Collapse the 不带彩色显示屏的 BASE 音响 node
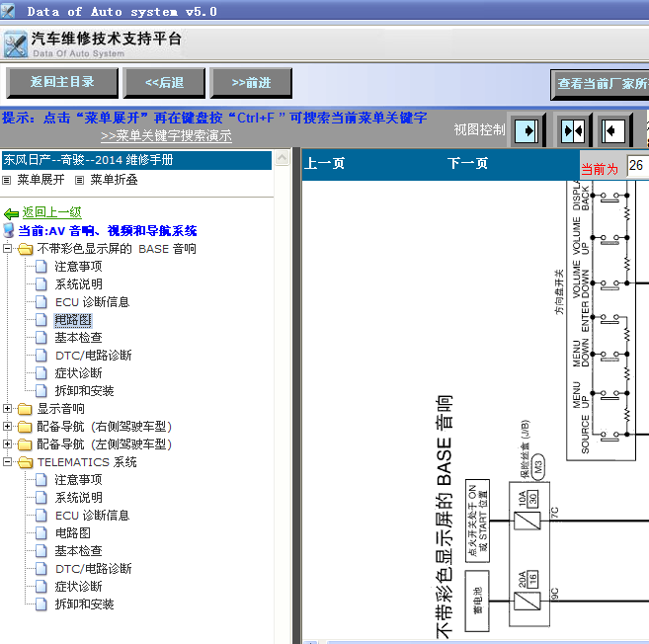The image size is (649, 644). click(x=7, y=248)
